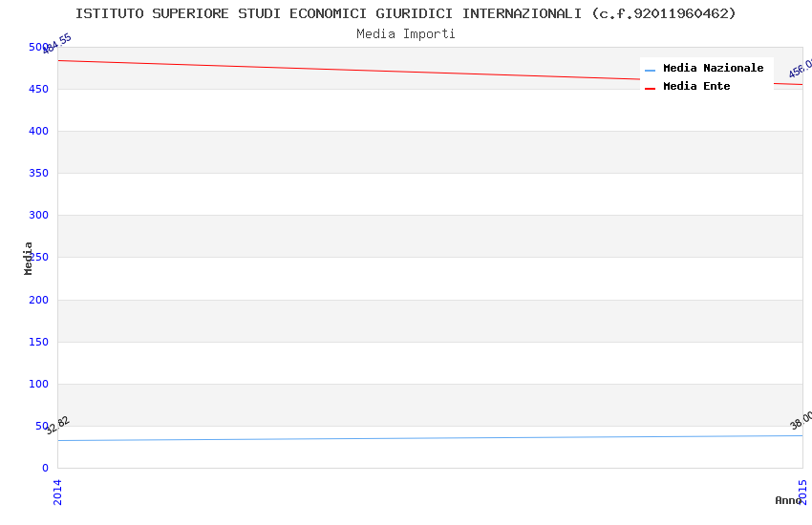This screenshot has width=812, height=525.
Task: Click the 484.55 data label
Action: pos(57,44)
